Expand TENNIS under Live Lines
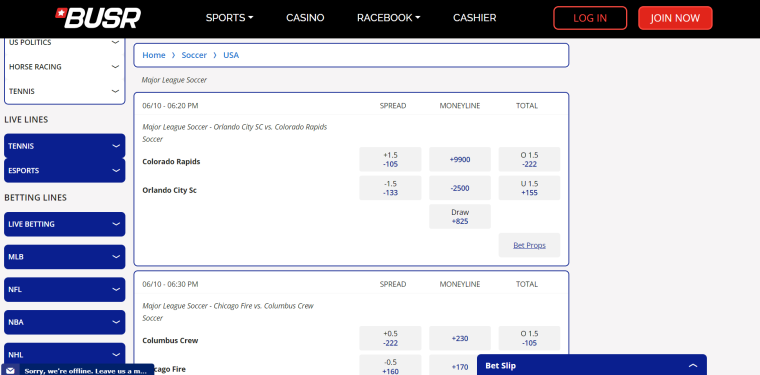The image size is (760, 375). point(64,146)
